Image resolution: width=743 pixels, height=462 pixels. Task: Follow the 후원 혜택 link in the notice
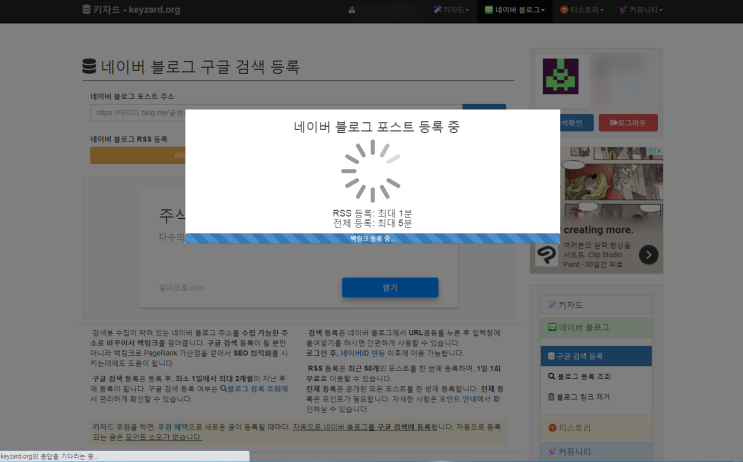click(172, 427)
